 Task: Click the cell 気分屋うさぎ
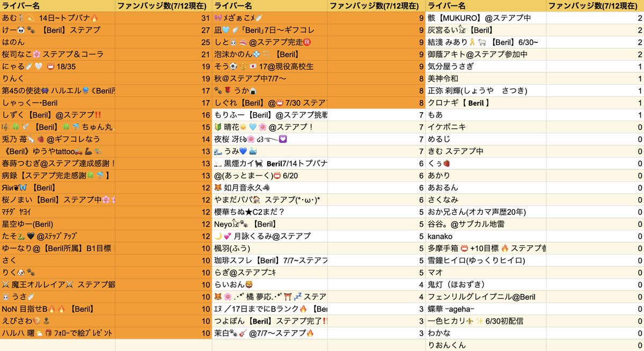486,67
